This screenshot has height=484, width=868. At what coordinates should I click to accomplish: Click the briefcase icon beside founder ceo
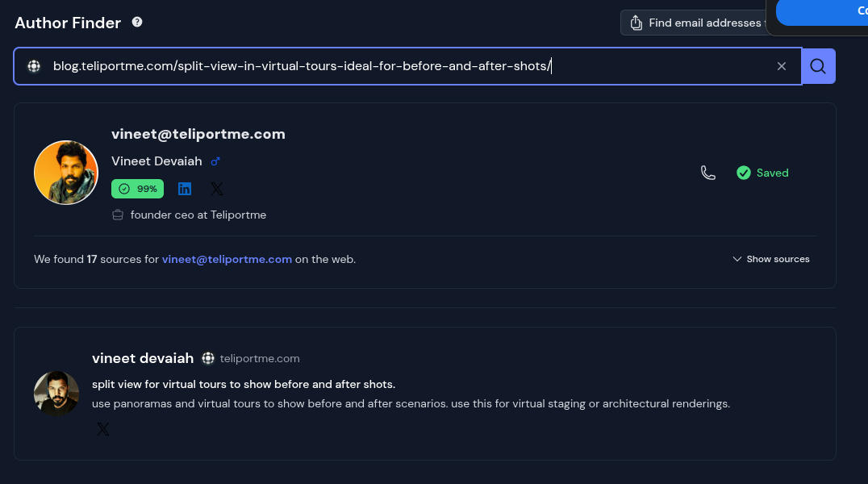117,215
